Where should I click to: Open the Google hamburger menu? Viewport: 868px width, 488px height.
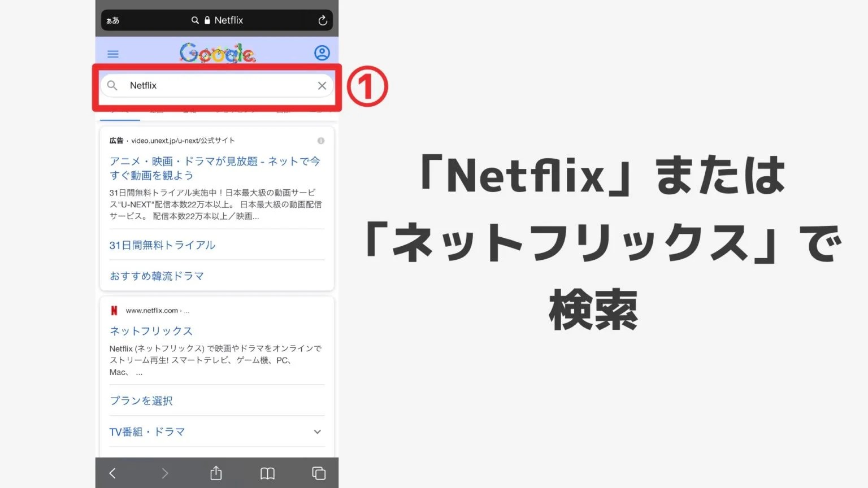113,54
